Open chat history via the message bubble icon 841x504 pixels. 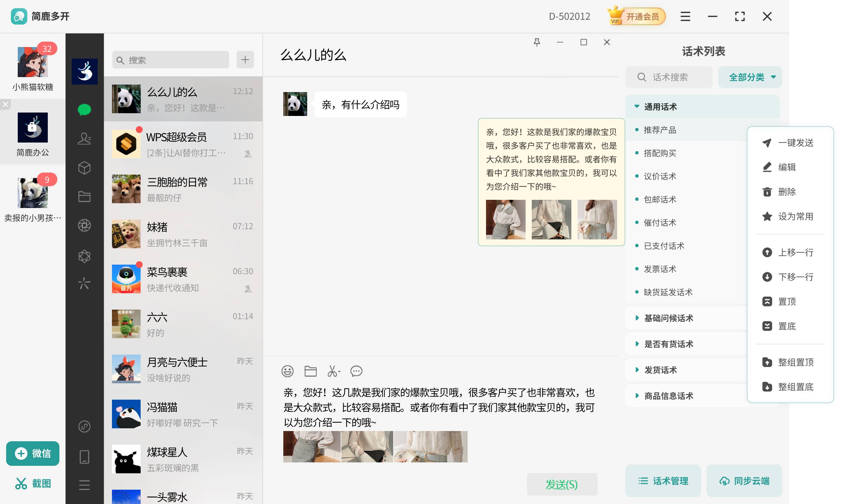tap(356, 371)
